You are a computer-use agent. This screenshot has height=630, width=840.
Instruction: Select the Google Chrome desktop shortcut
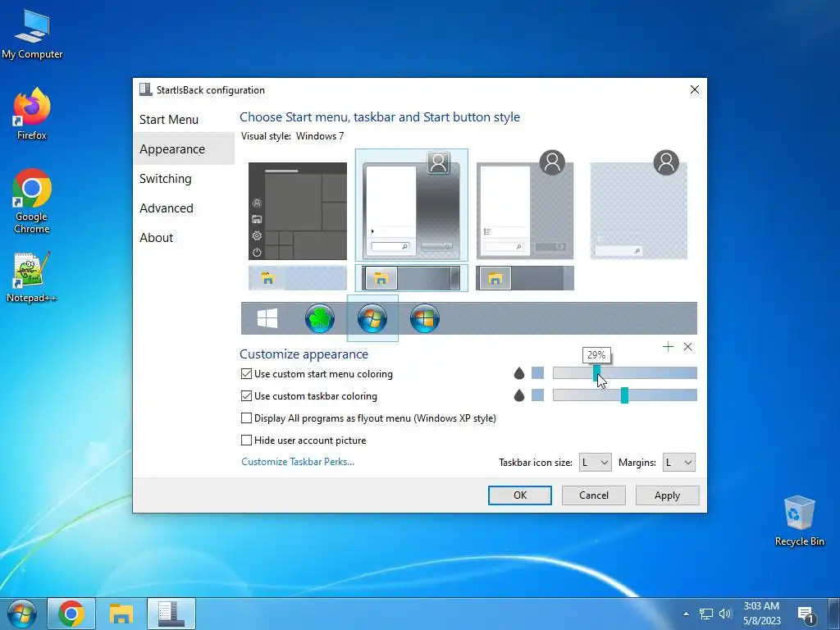[32, 201]
